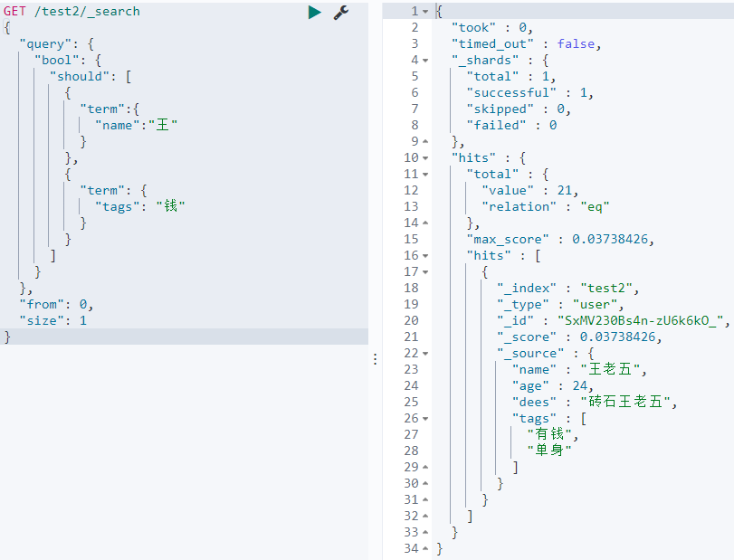The image size is (734, 560).
Task: Click the "relation" : "eq" line
Action: 546,206
